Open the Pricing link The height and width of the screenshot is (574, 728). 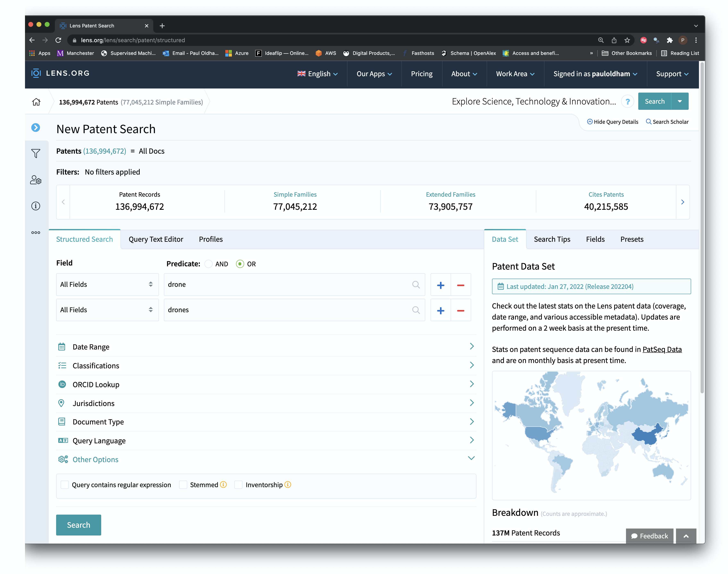pyautogui.click(x=422, y=74)
